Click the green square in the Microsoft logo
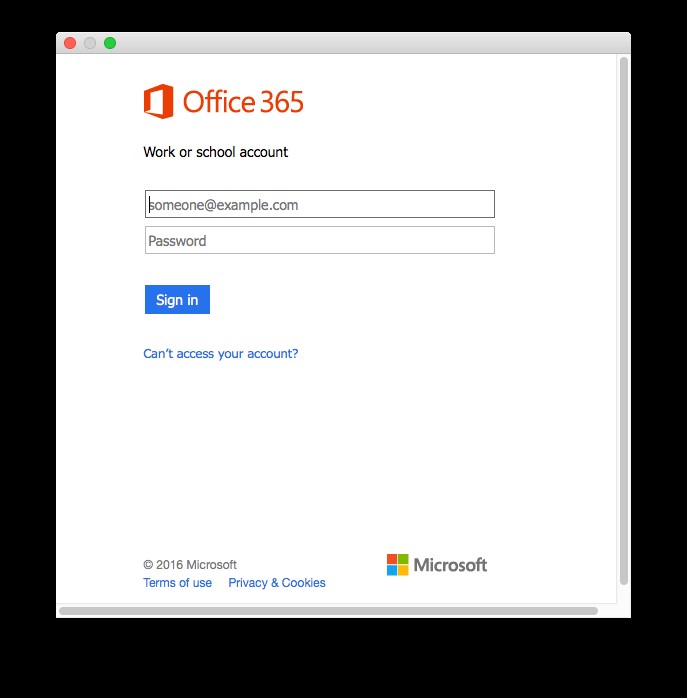 point(403,559)
